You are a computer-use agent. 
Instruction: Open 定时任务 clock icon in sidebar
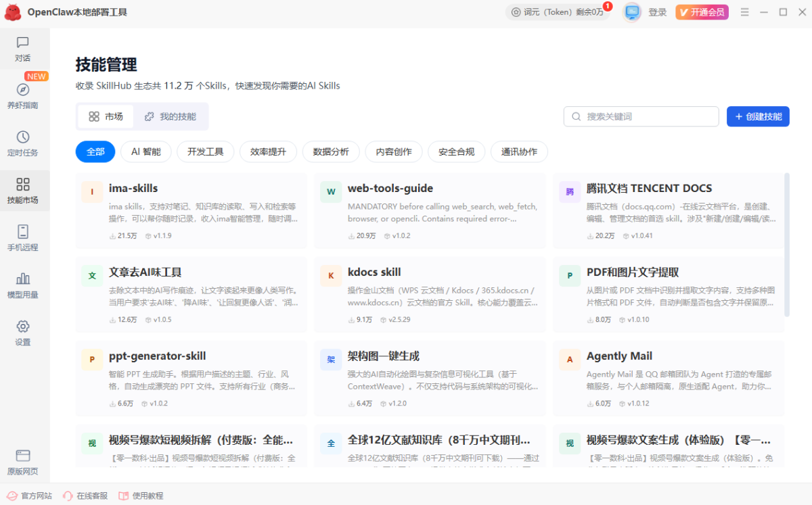[x=23, y=137]
